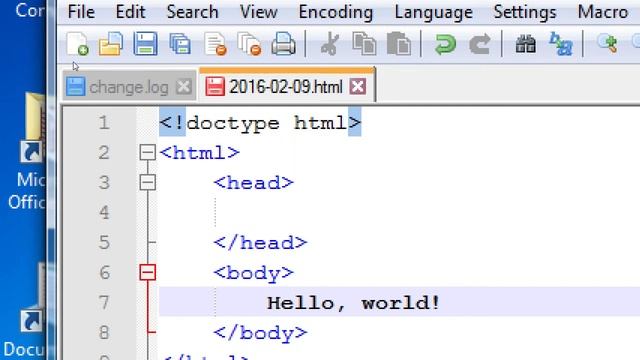Screen dimensions: 640x360
Task: Close the change.log tab
Action: point(184,87)
